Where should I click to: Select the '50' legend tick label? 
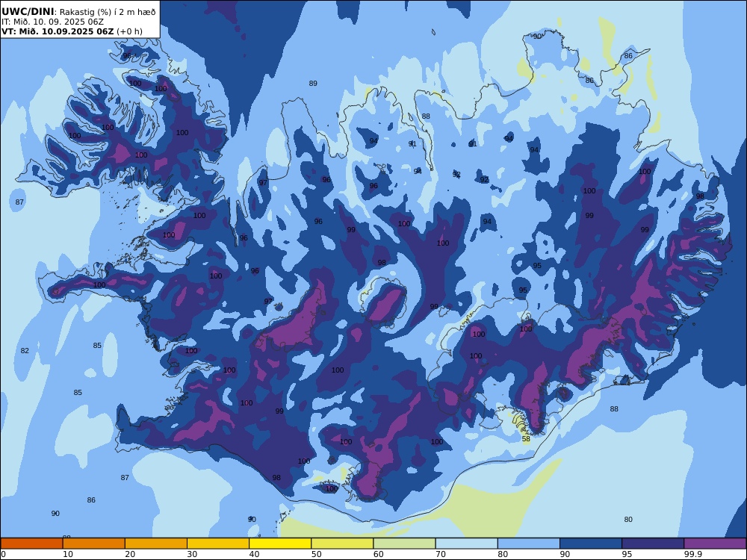click(316, 554)
